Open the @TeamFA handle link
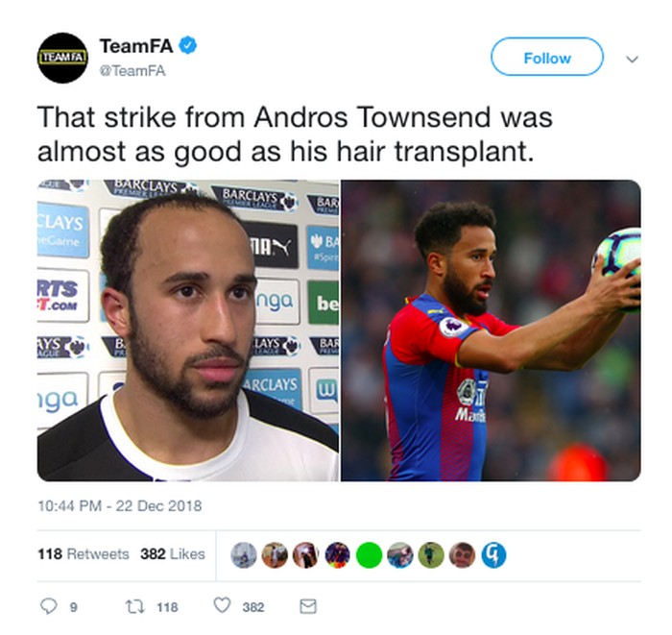Viewport: 672px width, 635px height. 132,71
